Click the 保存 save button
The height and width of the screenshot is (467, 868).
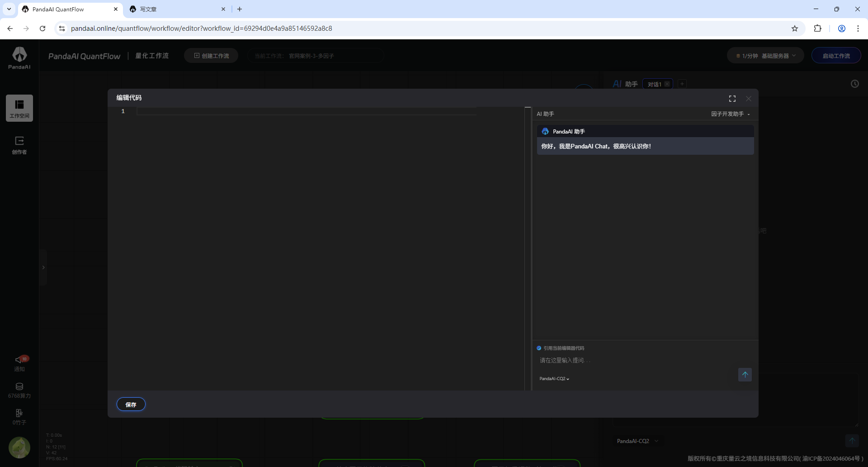click(x=131, y=405)
